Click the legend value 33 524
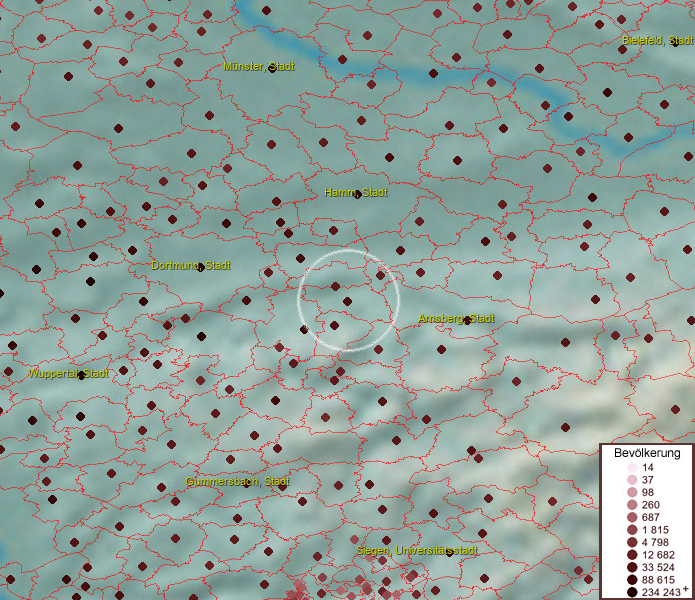The width and height of the screenshot is (695, 600). point(658,567)
